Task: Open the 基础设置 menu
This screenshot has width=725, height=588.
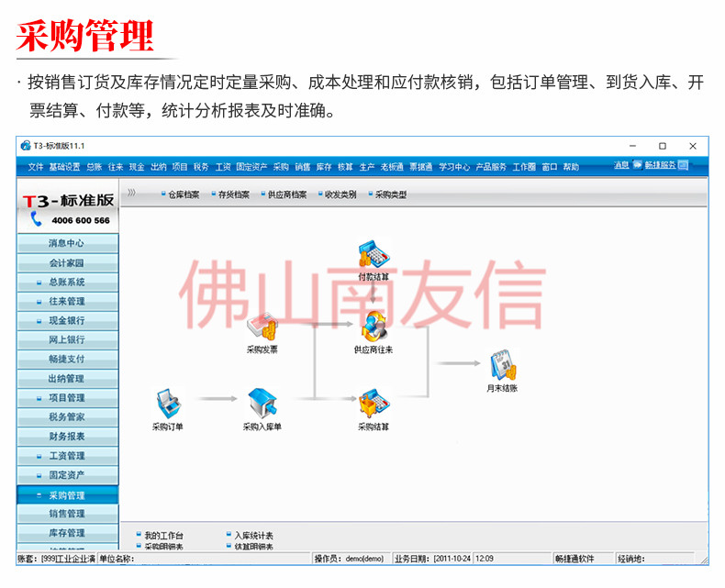Action: [65, 167]
